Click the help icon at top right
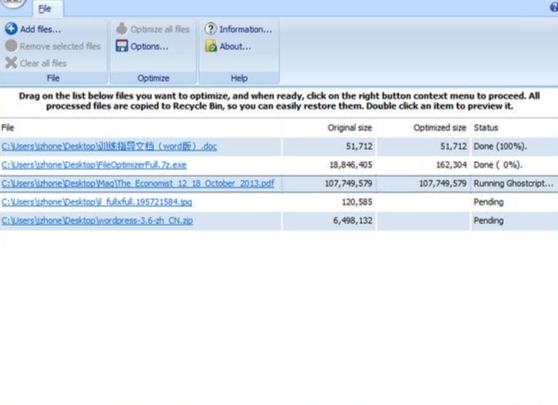 point(554,7)
